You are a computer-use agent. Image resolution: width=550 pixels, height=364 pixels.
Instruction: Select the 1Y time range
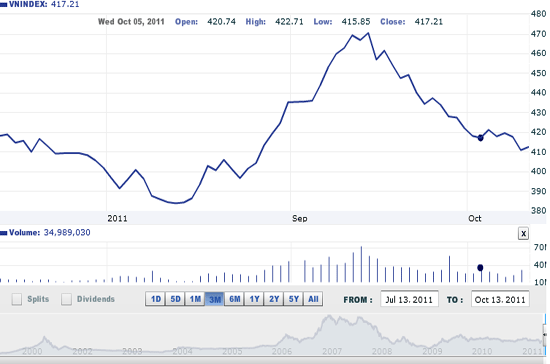point(254,299)
